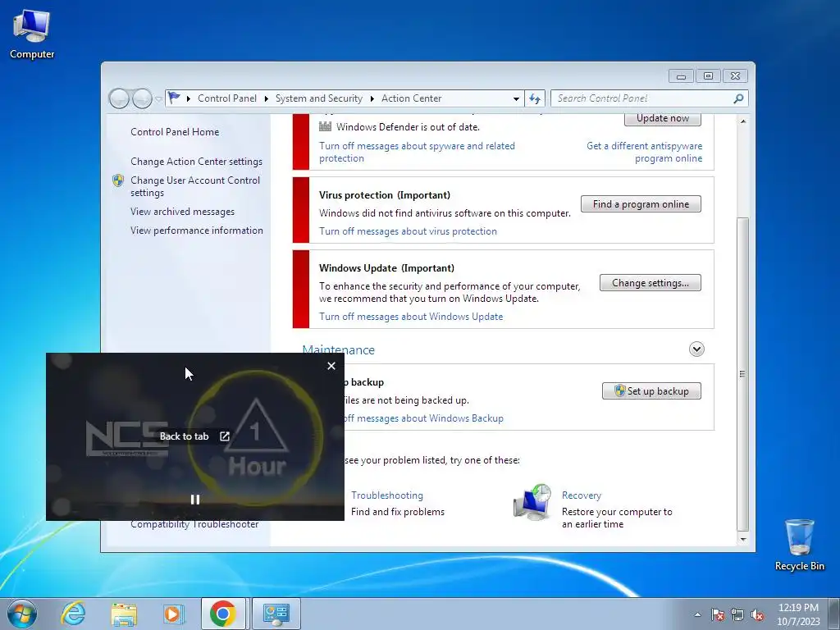Open the Recycle Bin on desktop
The height and width of the screenshot is (630, 840).
pos(799,545)
